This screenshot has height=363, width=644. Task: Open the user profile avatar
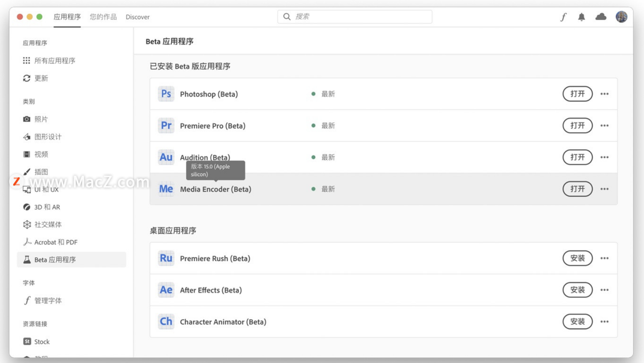pos(621,17)
